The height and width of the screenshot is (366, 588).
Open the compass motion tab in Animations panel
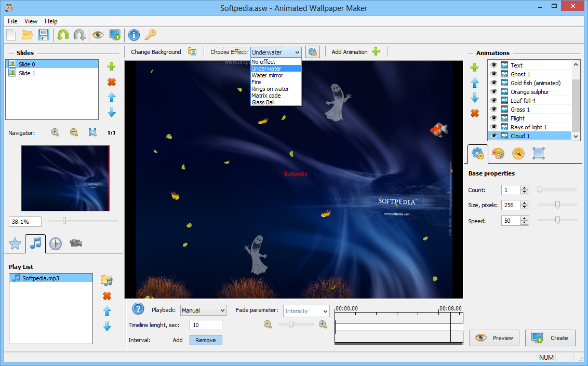point(518,153)
